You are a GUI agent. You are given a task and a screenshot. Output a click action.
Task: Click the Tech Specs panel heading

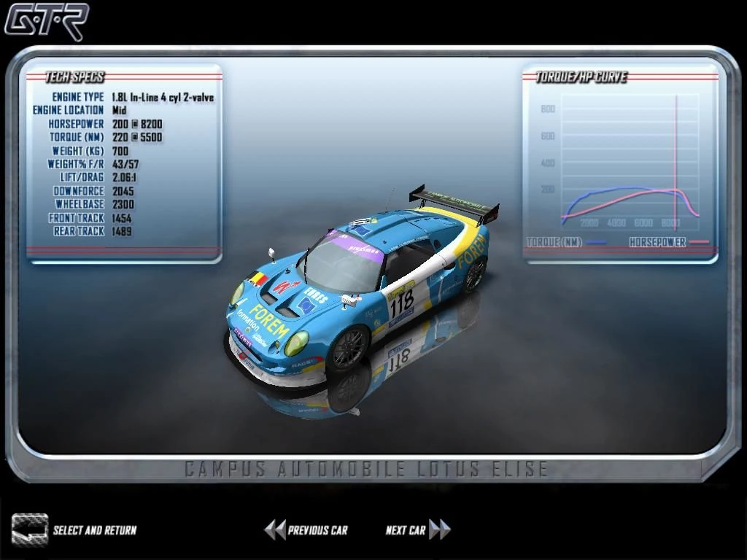click(75, 77)
